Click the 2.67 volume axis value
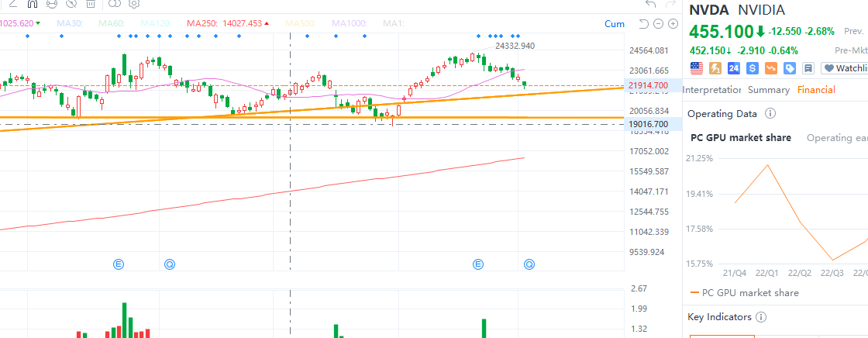 639,288
